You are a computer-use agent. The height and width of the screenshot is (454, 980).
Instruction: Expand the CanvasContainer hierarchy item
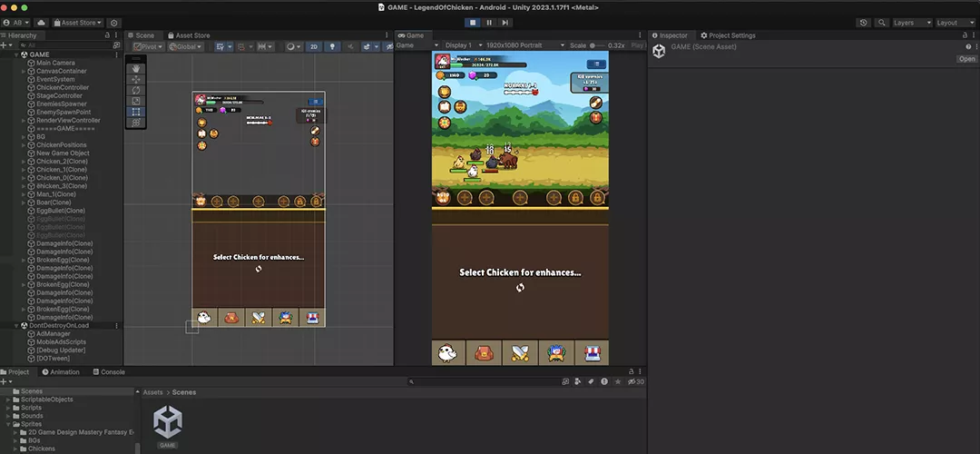coord(24,71)
